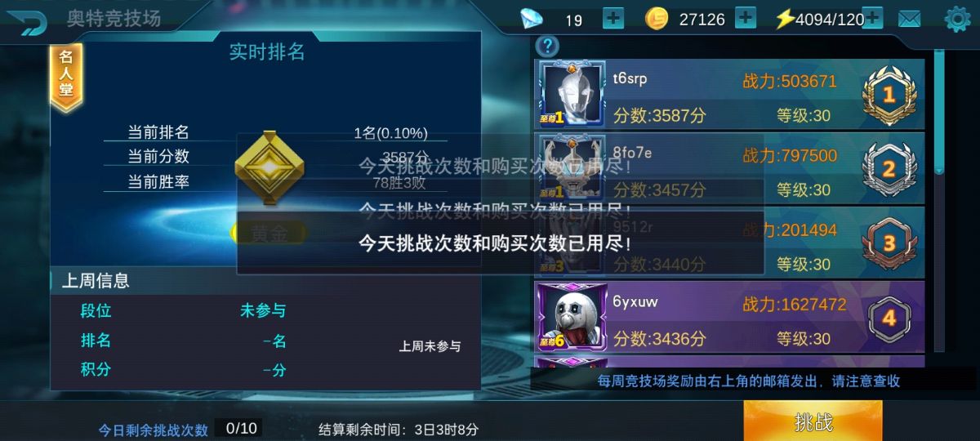Select player t6srp avatar
Screen dimensions: 980x441
click(x=572, y=94)
